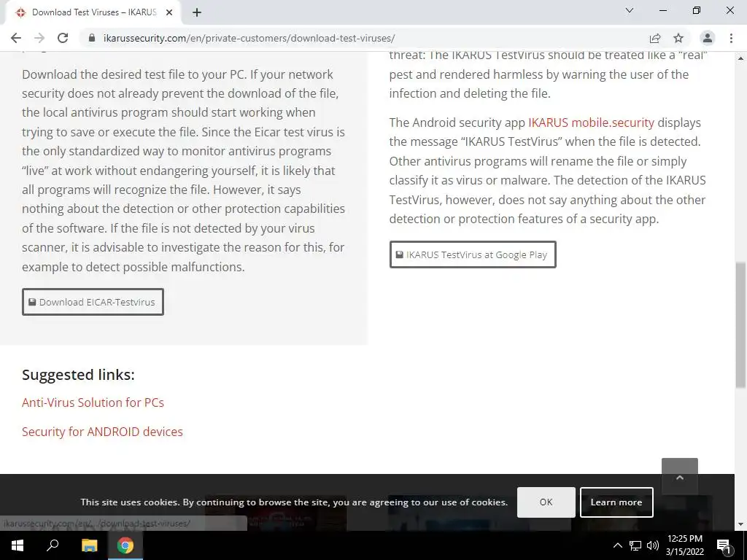Share this page via share icon
The image size is (747, 560).
[x=655, y=38]
